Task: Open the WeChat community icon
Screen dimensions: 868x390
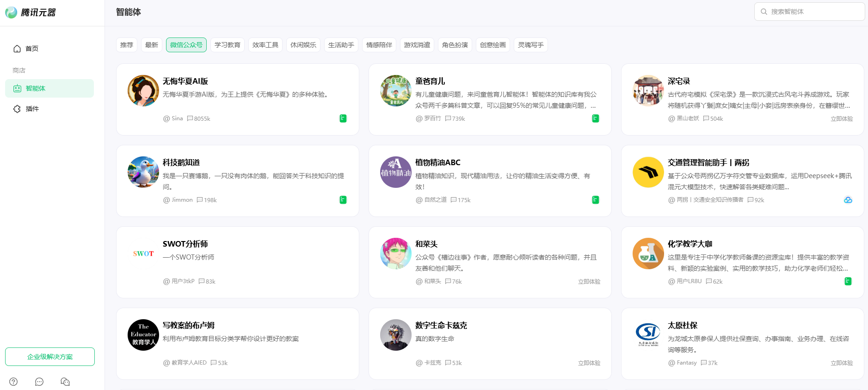Action: click(x=65, y=382)
